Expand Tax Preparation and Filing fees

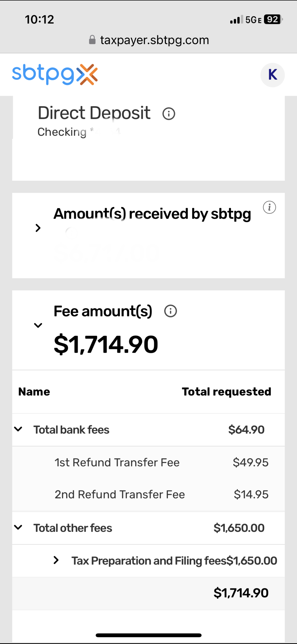(x=56, y=560)
